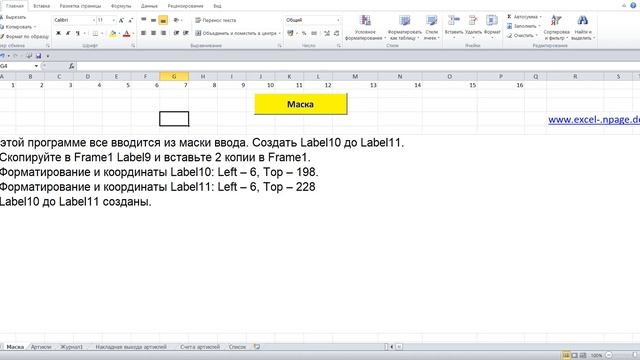Apply percent style format
This screenshot has width=640, height=360.
click(304, 33)
